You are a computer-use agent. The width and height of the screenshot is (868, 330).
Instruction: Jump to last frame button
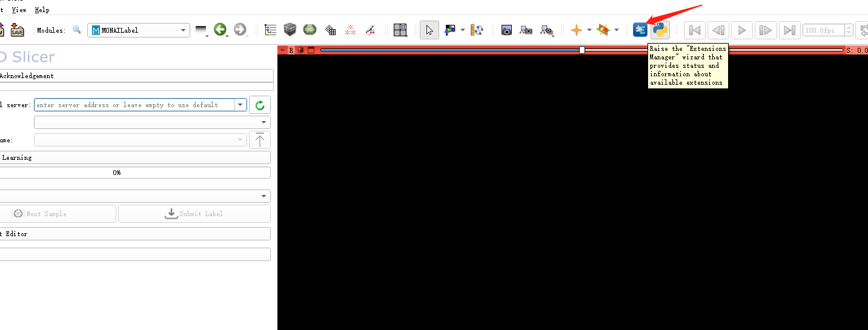pos(789,30)
